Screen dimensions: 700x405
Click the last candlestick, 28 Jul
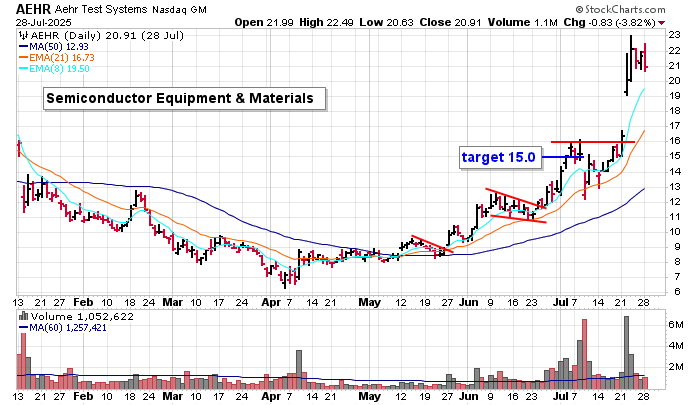pyautogui.click(x=646, y=57)
